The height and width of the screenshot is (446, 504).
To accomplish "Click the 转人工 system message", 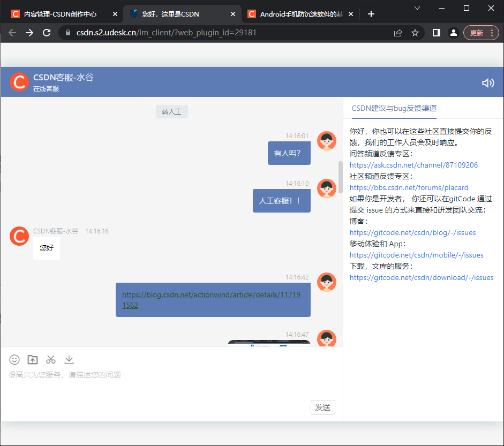I will 171,112.
